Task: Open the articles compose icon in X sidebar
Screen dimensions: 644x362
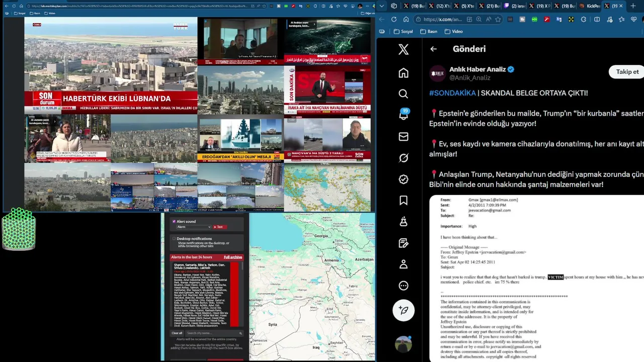Action: (x=404, y=243)
